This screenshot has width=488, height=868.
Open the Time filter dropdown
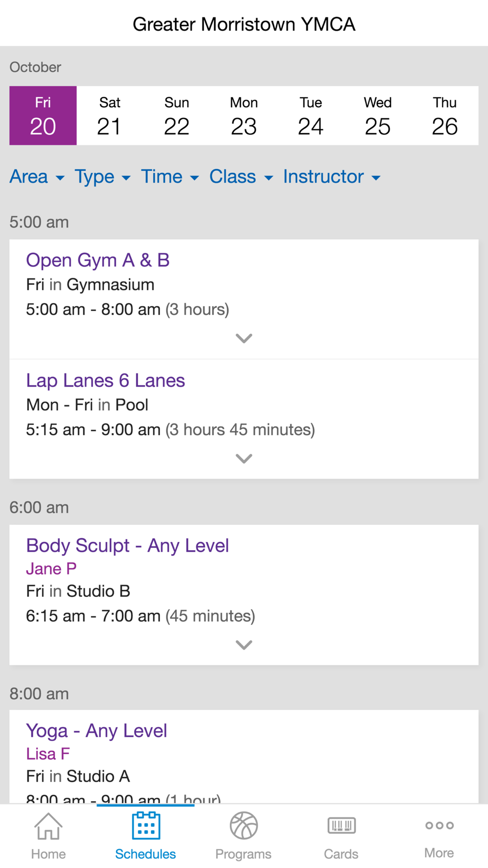[x=170, y=177]
